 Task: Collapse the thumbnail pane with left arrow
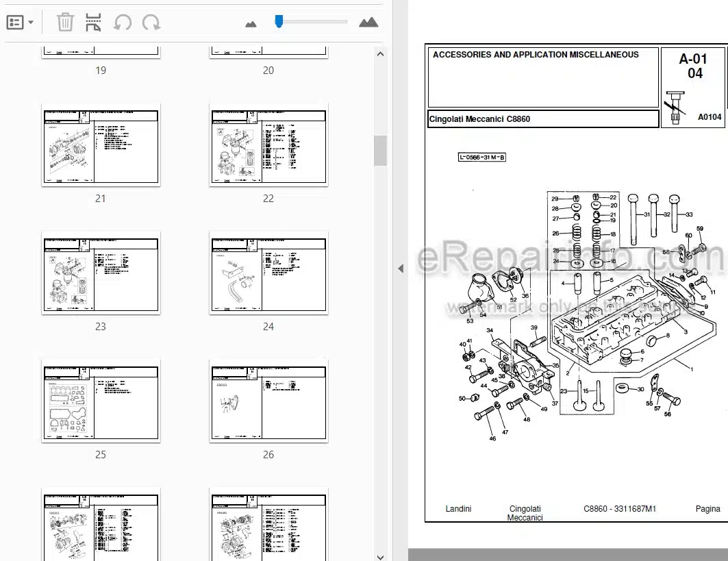point(401,269)
